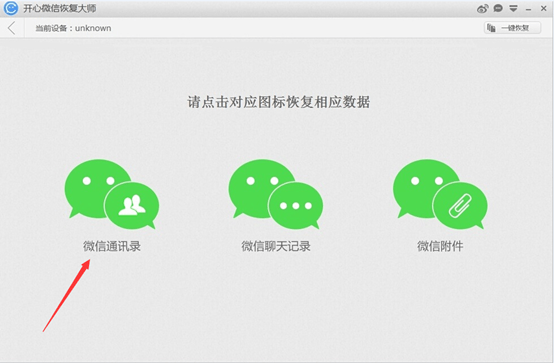Go back using the left chevron arrow
The height and width of the screenshot is (363, 554).
[x=12, y=28]
